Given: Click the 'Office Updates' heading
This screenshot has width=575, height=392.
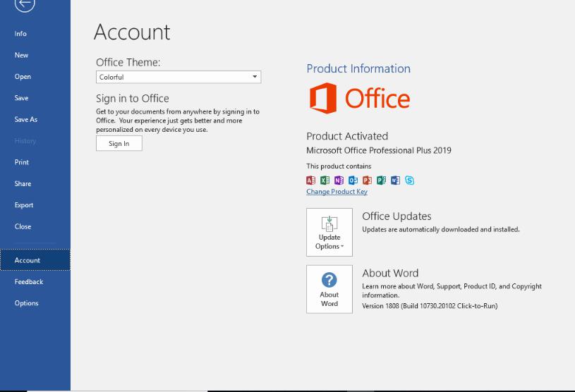Looking at the screenshot, I should point(397,216).
